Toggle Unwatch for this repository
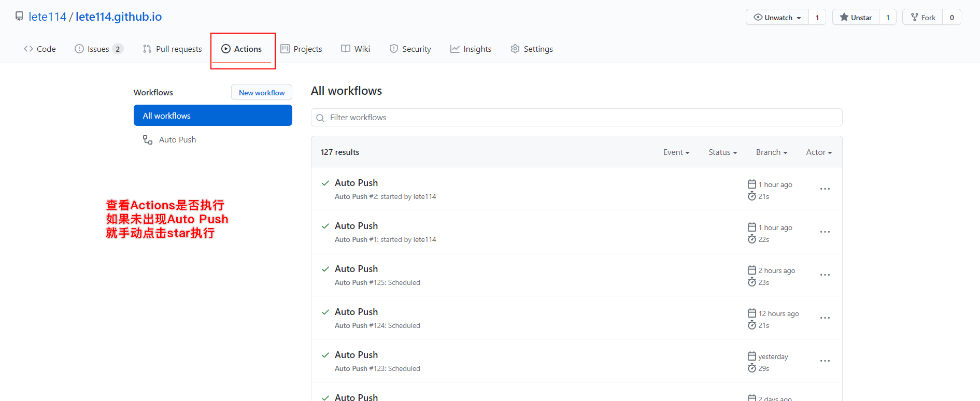This screenshot has height=401, width=980. click(x=777, y=18)
